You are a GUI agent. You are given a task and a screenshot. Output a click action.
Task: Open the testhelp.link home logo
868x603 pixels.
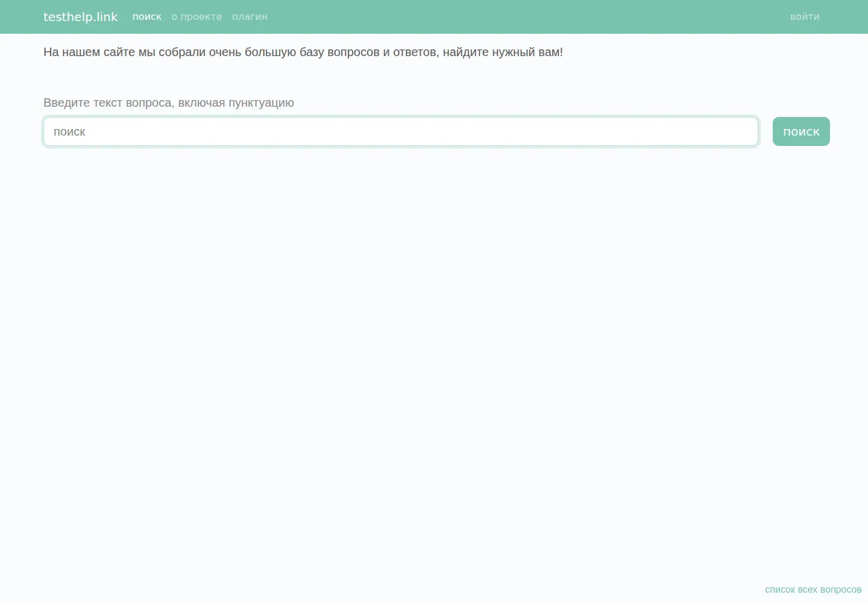[x=81, y=17]
